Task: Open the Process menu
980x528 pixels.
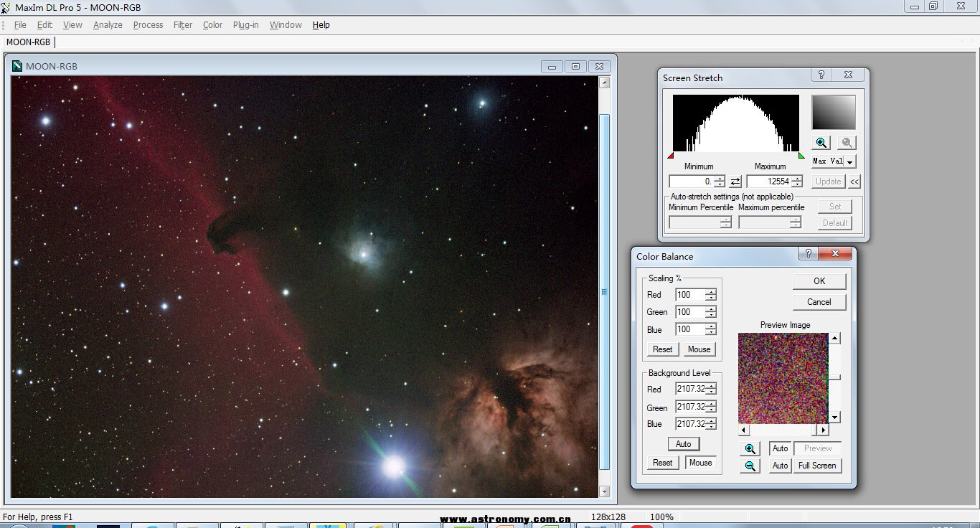Action: [x=148, y=24]
